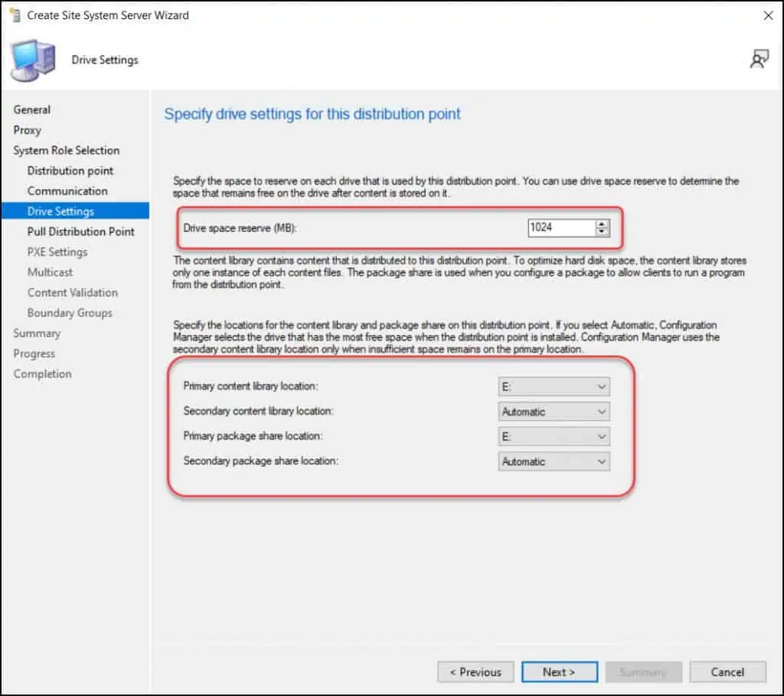This screenshot has width=784, height=696.
Task: Switch to the Communication page
Action: coord(67,191)
